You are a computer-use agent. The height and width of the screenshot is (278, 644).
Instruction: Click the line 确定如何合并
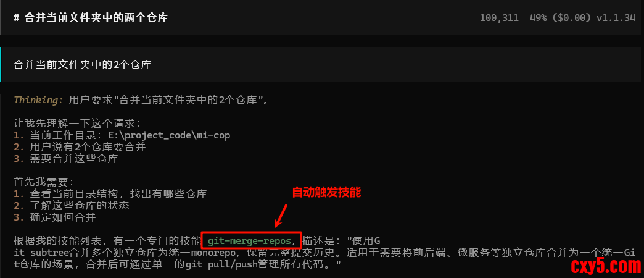click(x=63, y=217)
